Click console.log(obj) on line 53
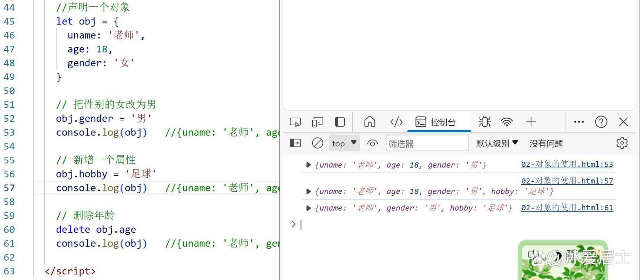644x280 pixels. tap(102, 132)
